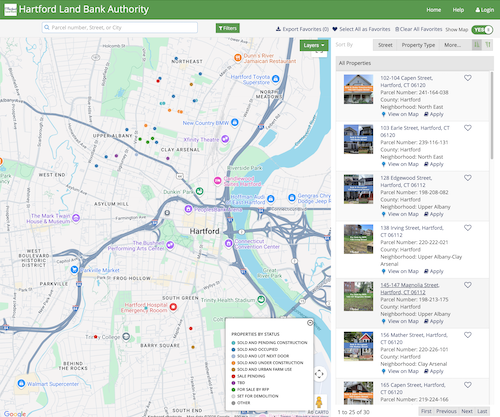This screenshot has width=500, height=417.
Task: Click Clear All Favorites
Action: (418, 29)
